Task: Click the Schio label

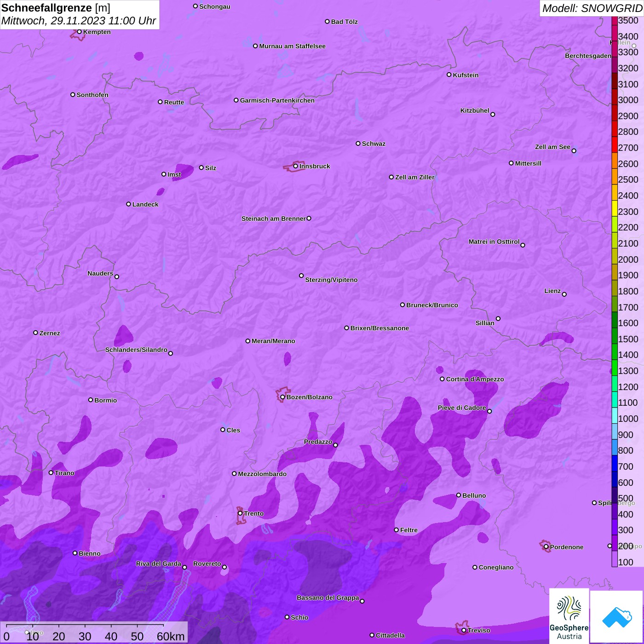Action: pyautogui.click(x=299, y=617)
